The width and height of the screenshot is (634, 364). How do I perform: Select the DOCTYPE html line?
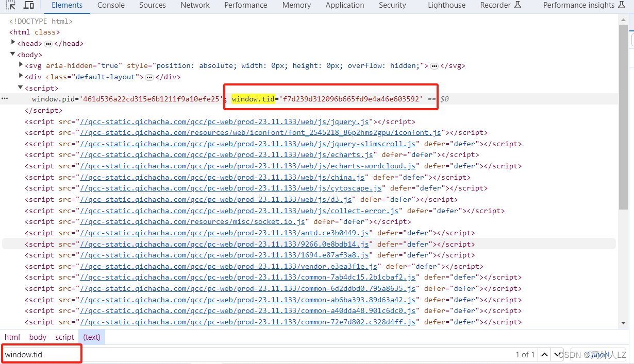point(41,21)
